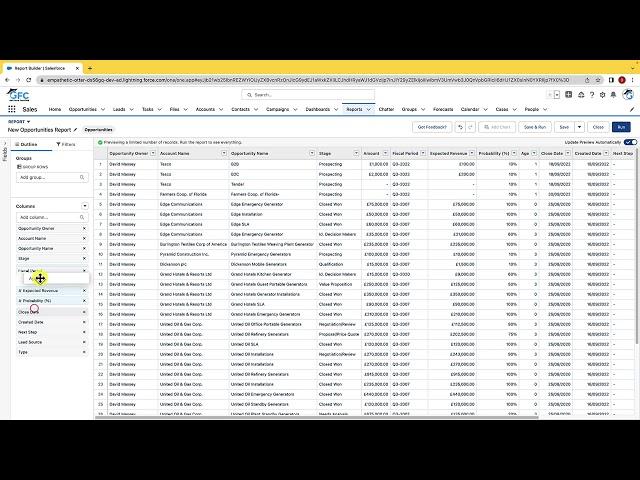
Task: Open the App Launcher grid icon
Action: [12, 109]
